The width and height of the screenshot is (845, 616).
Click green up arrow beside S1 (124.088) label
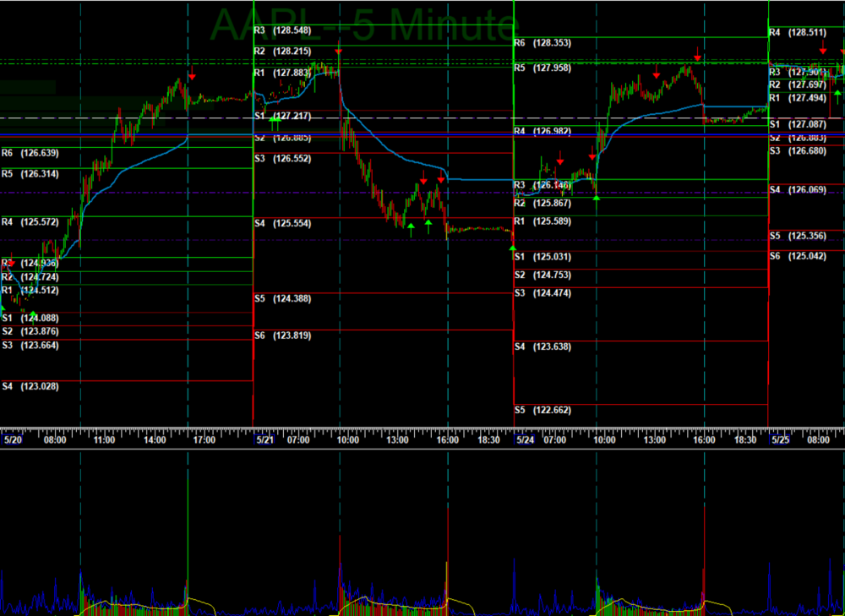pos(33,315)
